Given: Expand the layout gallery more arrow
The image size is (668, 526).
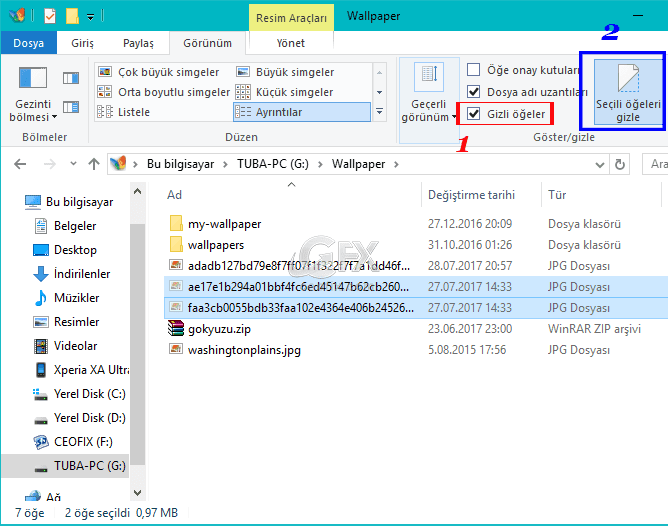Looking at the screenshot, I should click(x=379, y=112).
